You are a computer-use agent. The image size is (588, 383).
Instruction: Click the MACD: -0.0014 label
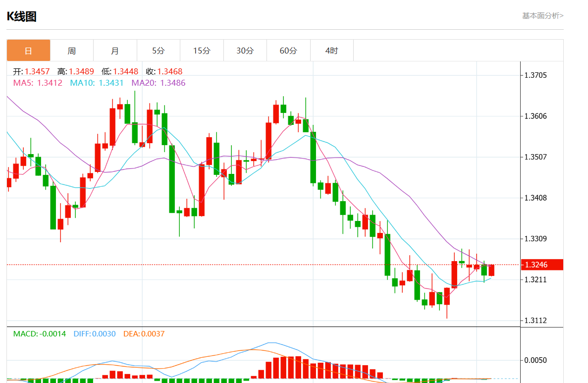pyautogui.click(x=39, y=334)
